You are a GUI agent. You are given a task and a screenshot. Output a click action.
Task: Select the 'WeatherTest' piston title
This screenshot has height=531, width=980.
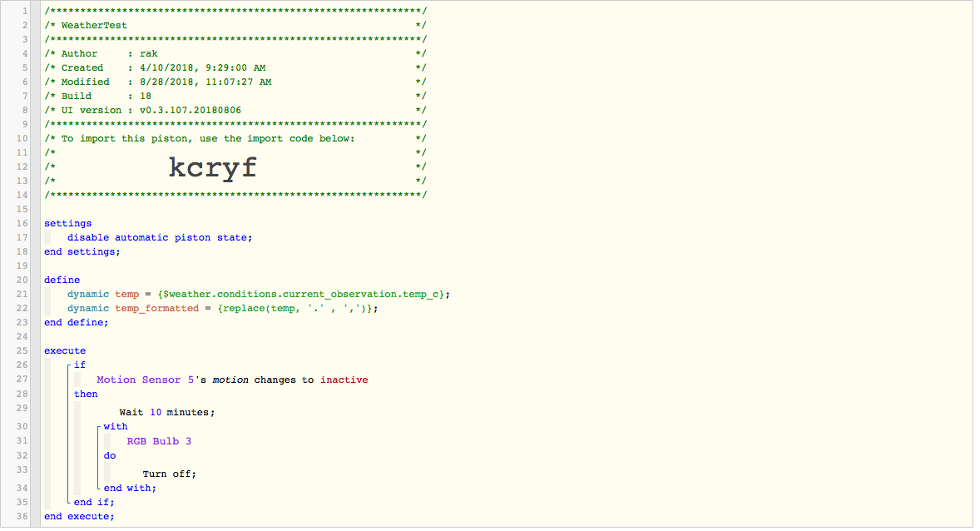click(94, 25)
